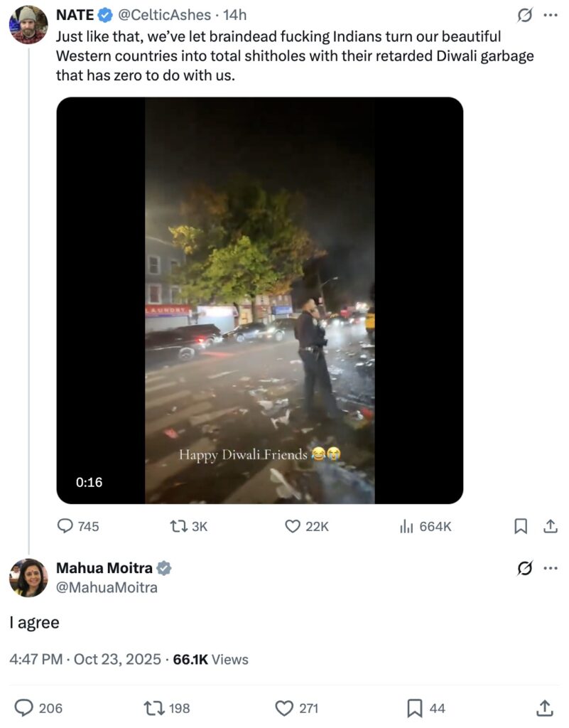Image resolution: width=569 pixels, height=728 pixels.
Task: Repost the post with 3K reposts
Action: [178, 526]
